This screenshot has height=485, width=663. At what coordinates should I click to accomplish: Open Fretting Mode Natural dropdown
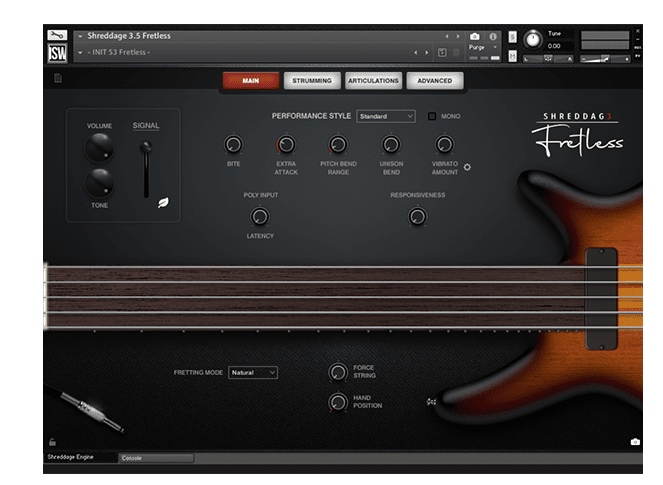(253, 373)
